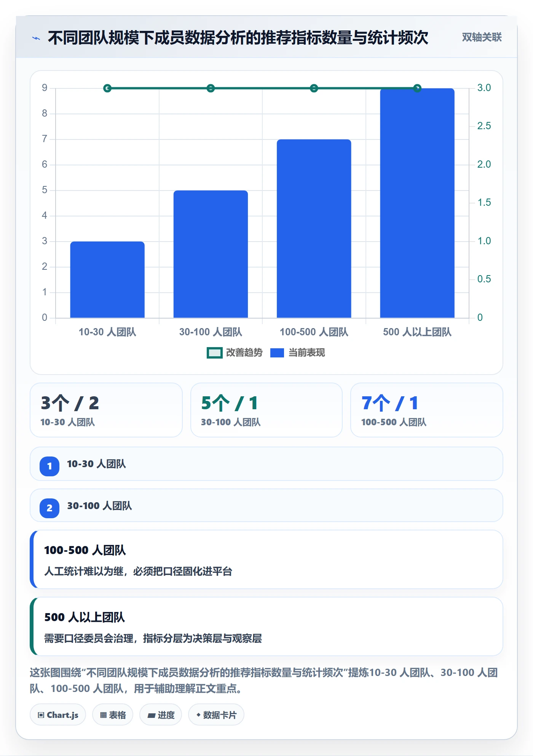Click the text 需要口径委员会治理，指标分层为决策层与观察层

tap(153, 638)
